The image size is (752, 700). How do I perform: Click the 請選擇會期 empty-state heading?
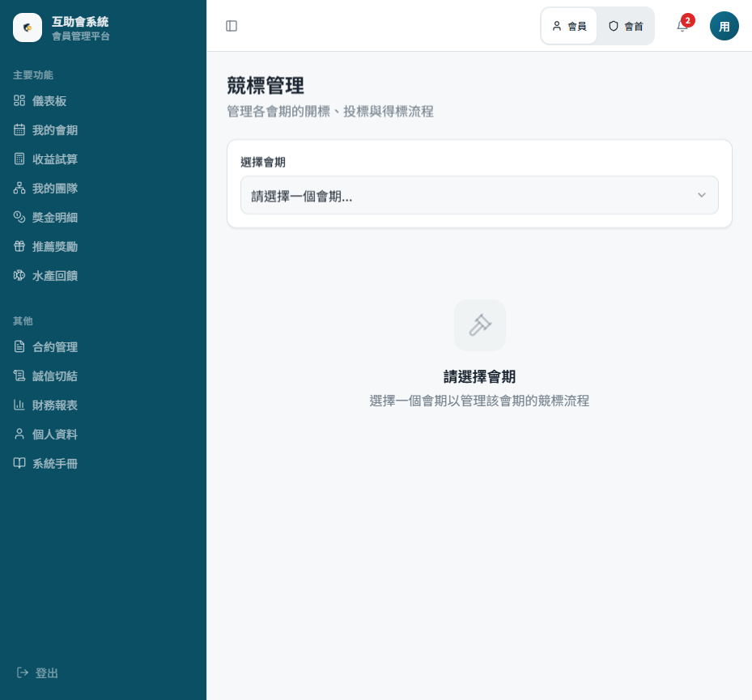[x=479, y=376]
